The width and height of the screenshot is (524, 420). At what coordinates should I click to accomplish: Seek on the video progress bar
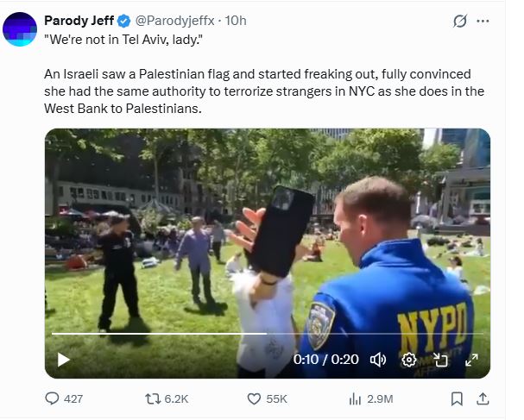pyautogui.click(x=268, y=333)
